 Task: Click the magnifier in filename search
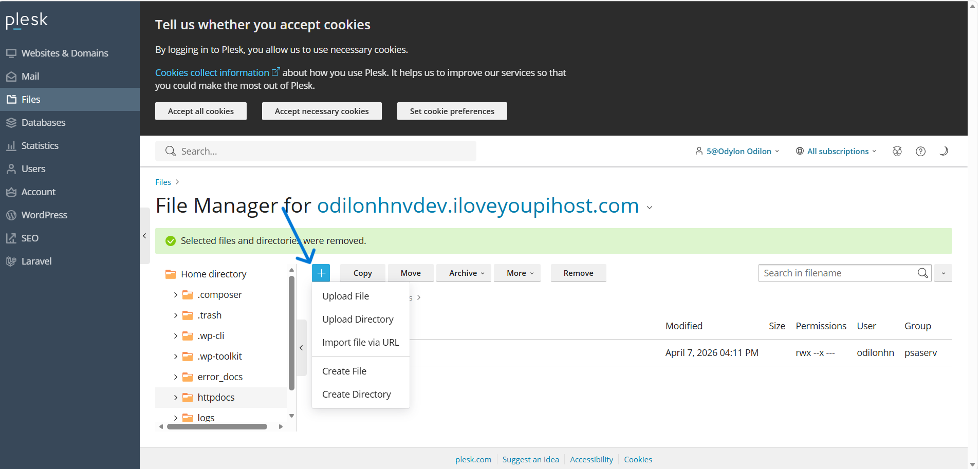(x=922, y=273)
